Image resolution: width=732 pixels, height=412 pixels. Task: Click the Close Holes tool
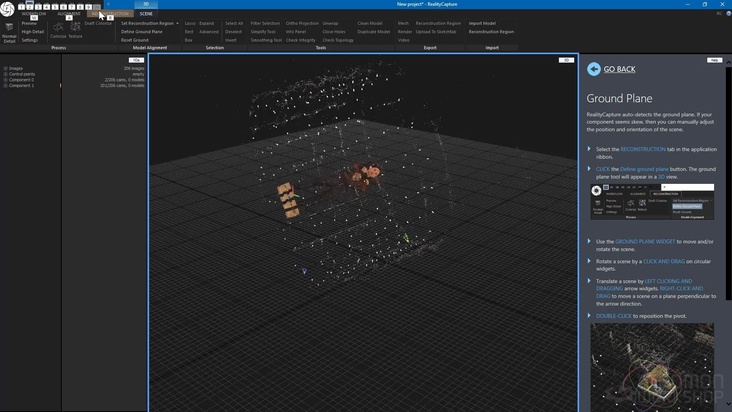334,32
